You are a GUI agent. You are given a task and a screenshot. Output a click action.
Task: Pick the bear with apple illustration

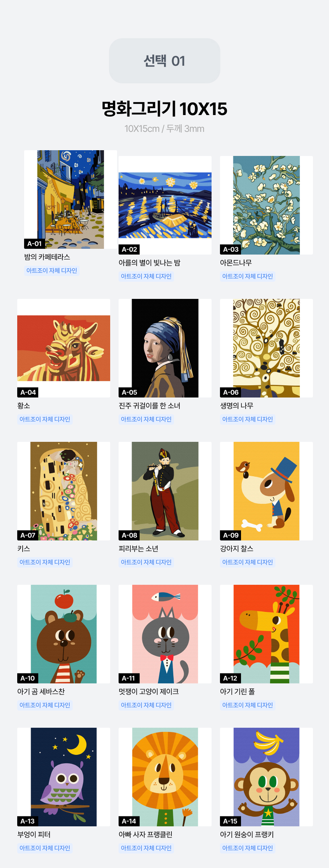click(x=64, y=634)
